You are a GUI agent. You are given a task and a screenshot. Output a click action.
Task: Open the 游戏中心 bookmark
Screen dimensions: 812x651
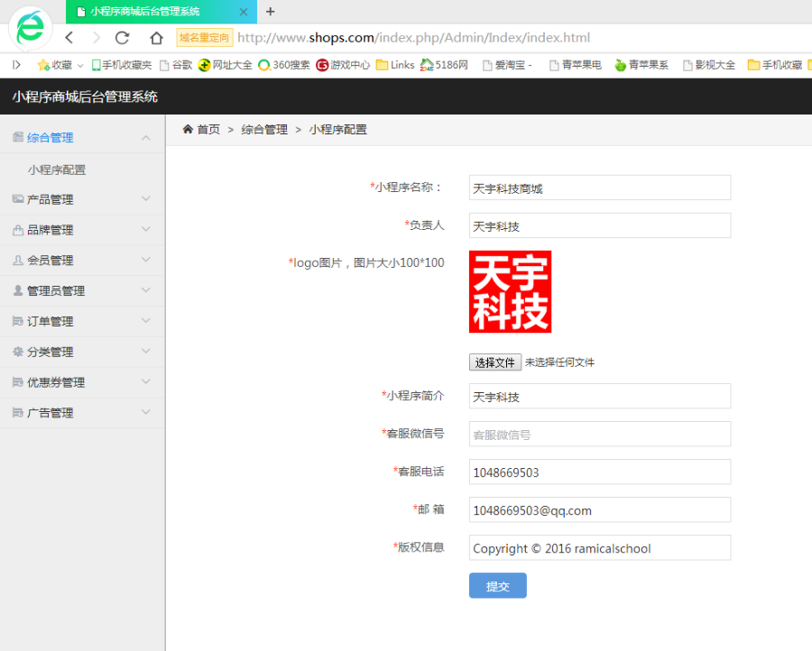343,65
